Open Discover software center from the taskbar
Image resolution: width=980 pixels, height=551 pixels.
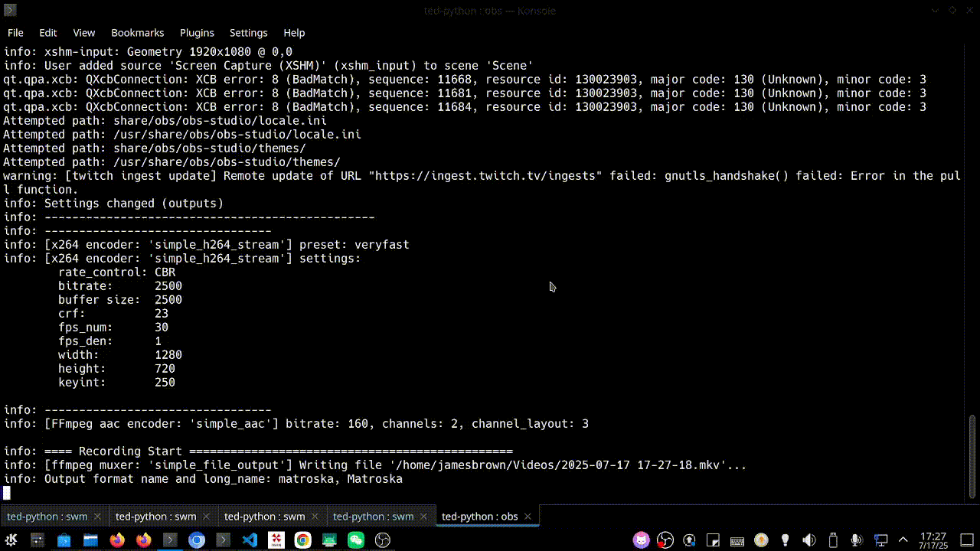[64, 540]
